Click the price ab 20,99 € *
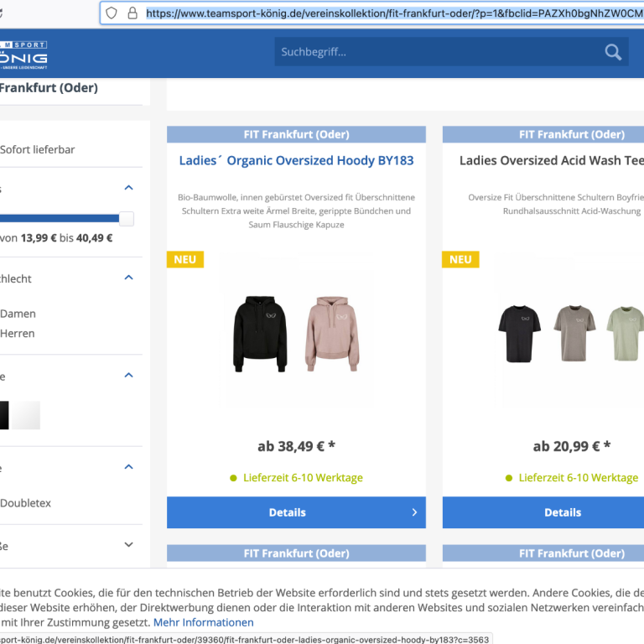 pos(572,446)
